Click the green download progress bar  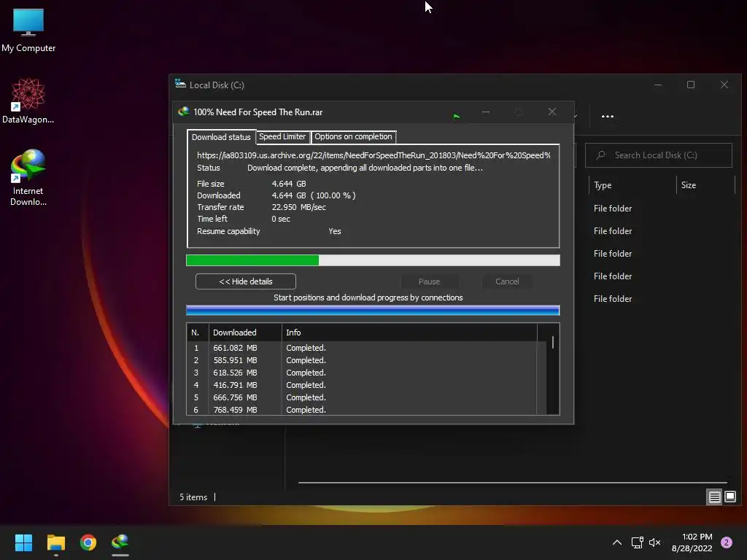[373, 260]
